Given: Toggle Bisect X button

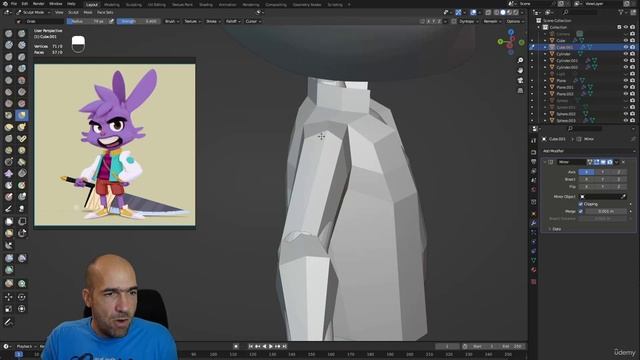Looking at the screenshot, I should (587, 179).
